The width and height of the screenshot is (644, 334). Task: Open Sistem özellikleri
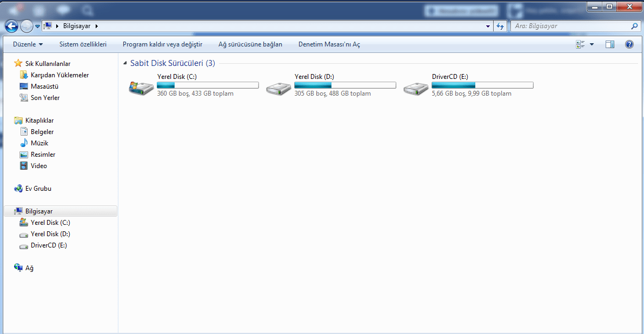click(x=83, y=44)
